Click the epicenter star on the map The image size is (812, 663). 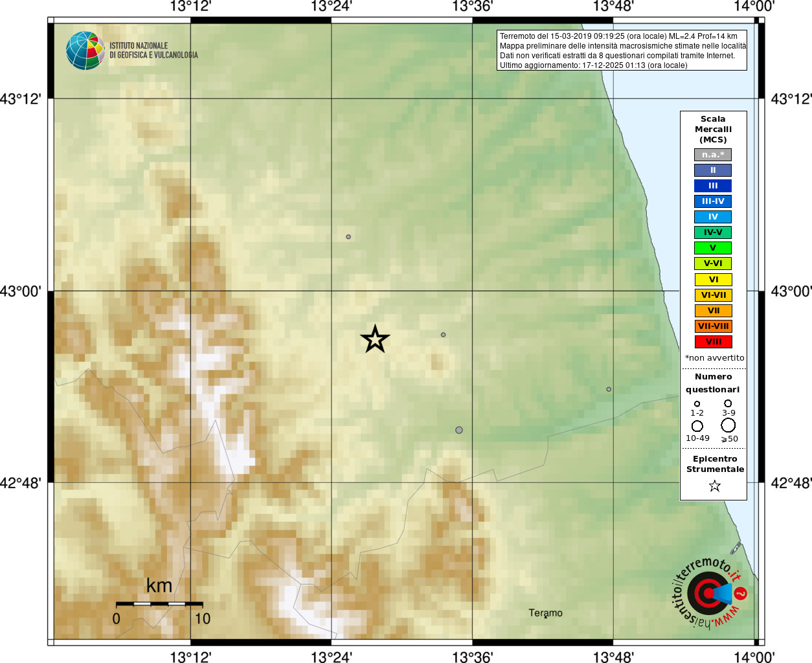pos(375,339)
